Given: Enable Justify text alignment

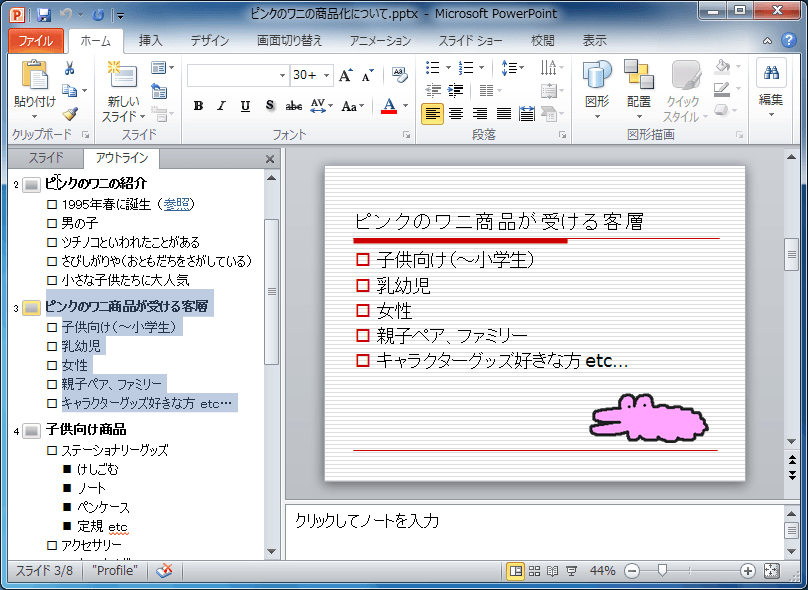Looking at the screenshot, I should tap(503, 113).
